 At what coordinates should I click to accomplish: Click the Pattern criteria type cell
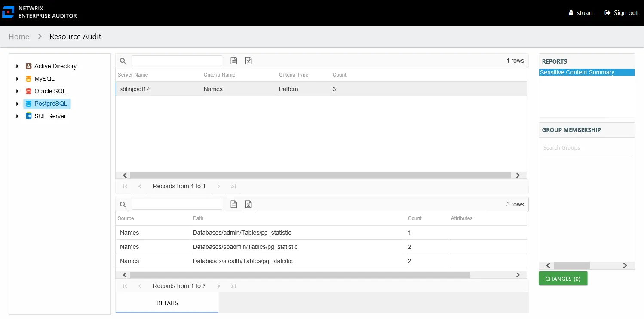[288, 89]
